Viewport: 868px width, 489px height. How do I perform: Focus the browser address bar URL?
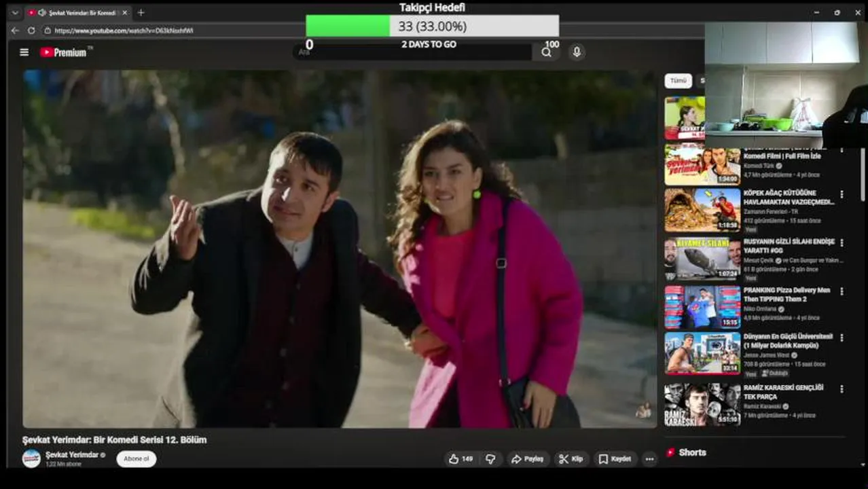pos(124,31)
